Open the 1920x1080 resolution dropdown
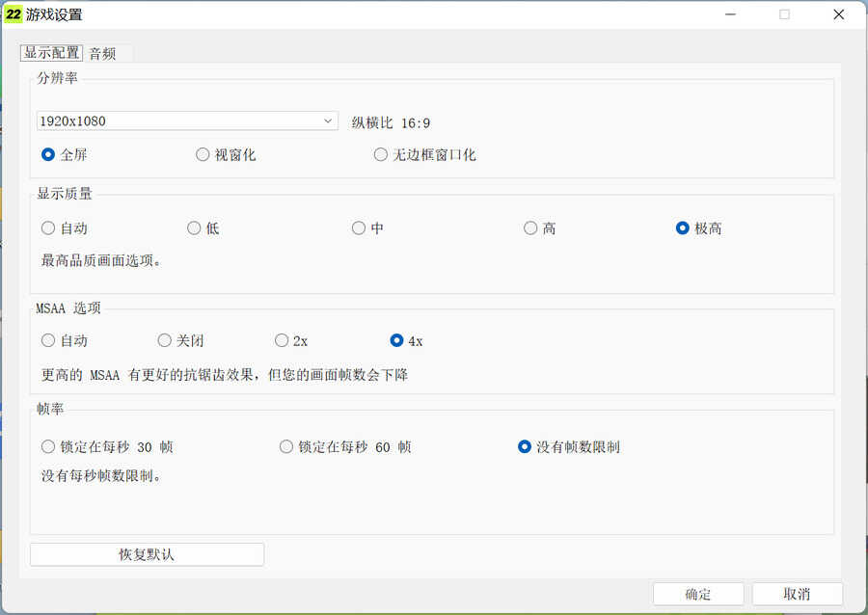 pos(187,121)
